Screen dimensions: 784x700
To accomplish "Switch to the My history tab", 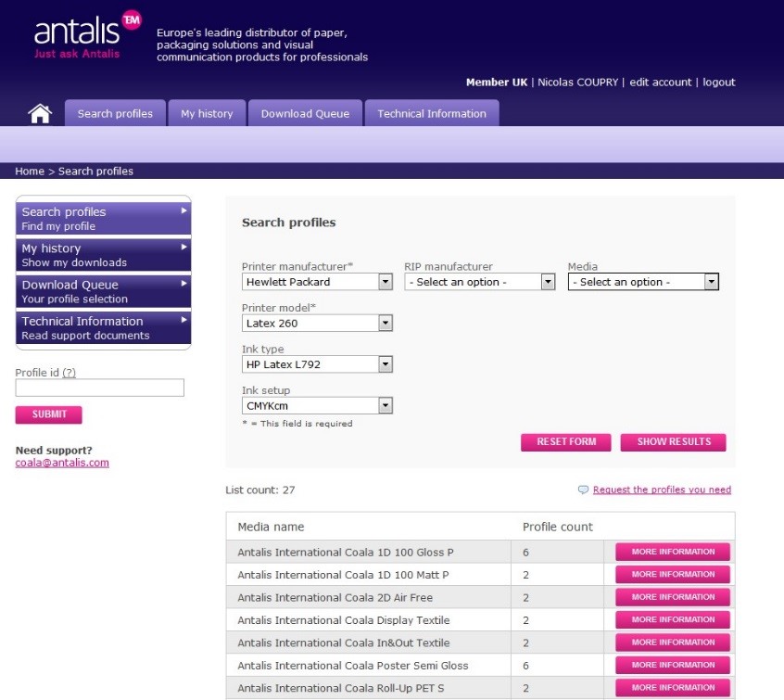I will pyautogui.click(x=207, y=114).
